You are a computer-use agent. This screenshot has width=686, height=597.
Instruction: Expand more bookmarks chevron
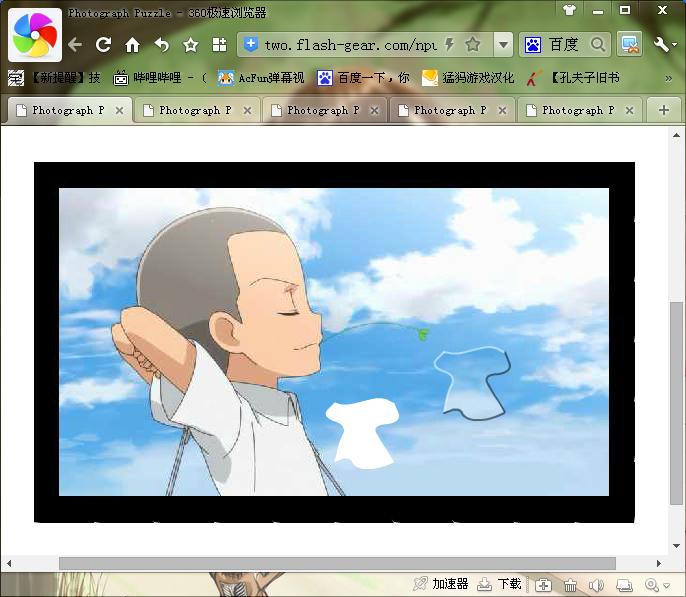tap(668, 79)
